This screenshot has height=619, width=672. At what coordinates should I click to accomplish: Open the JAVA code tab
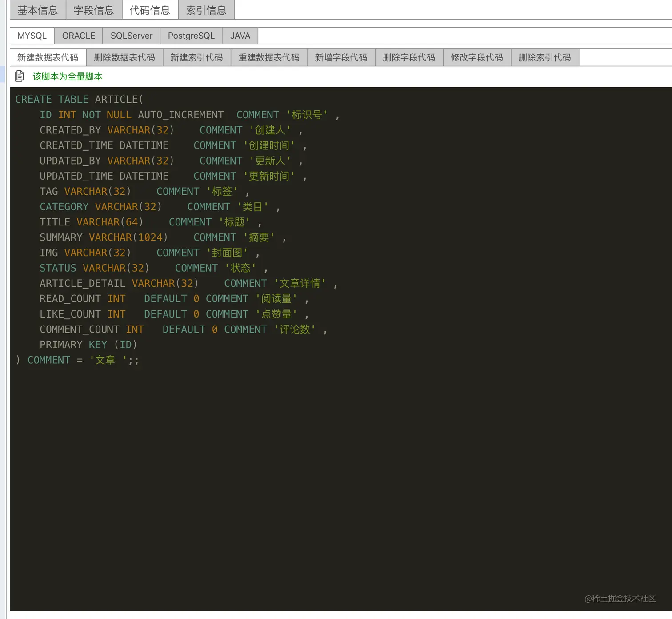(x=240, y=36)
